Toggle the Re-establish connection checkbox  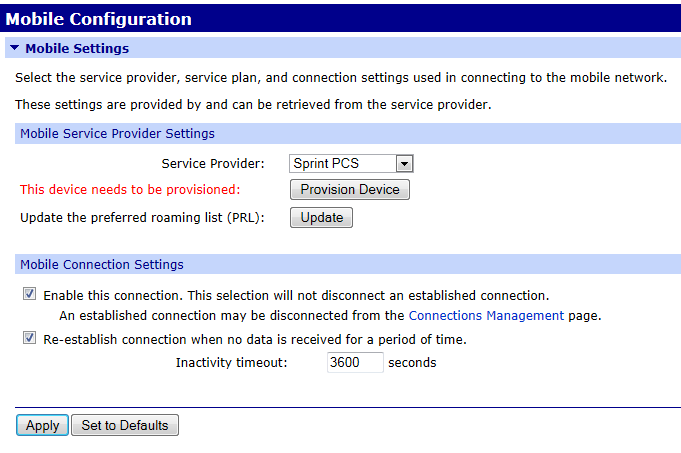pyautogui.click(x=29, y=339)
